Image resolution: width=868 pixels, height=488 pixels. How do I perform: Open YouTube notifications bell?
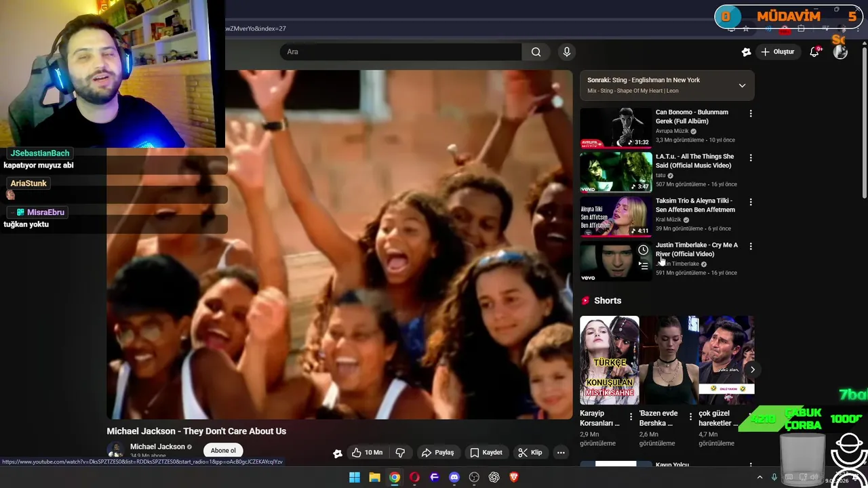coord(815,52)
